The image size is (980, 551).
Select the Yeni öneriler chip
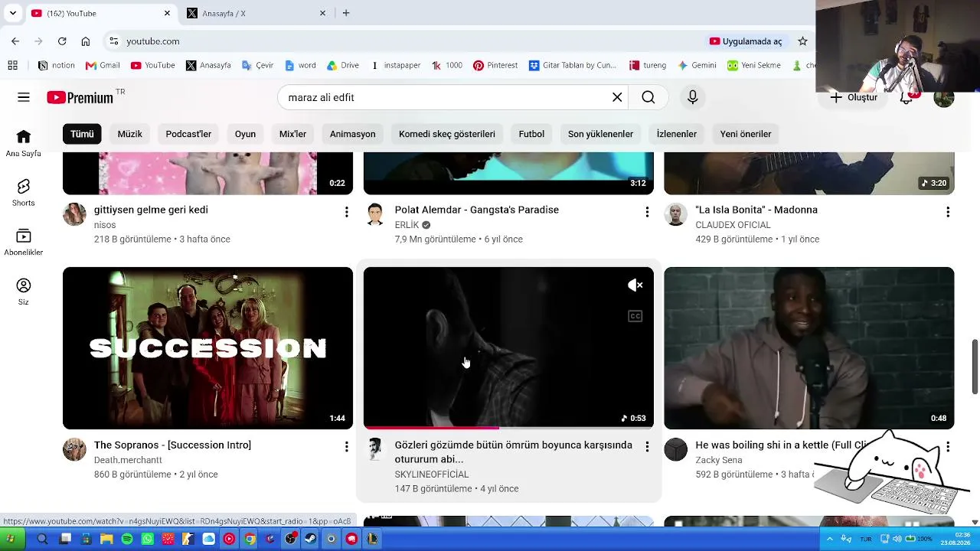coord(746,134)
